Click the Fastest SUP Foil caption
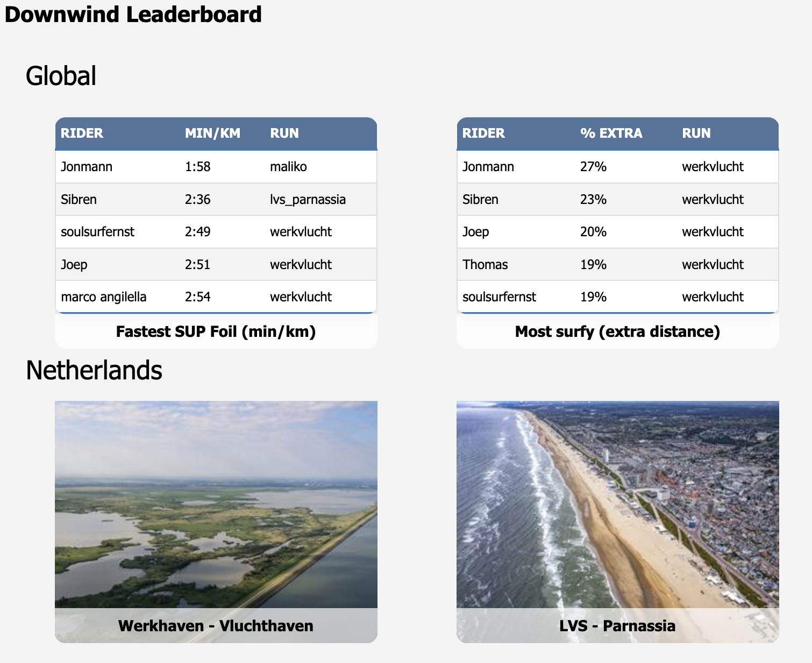812x663 pixels. pos(216,331)
